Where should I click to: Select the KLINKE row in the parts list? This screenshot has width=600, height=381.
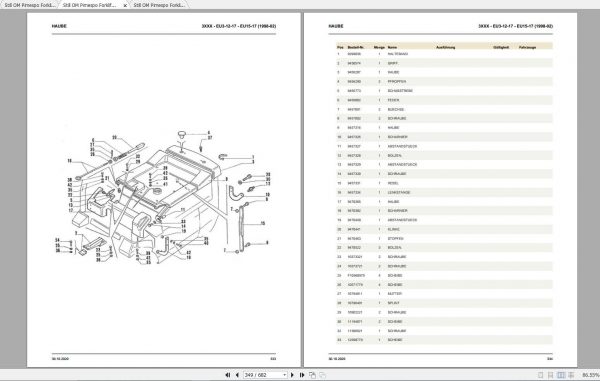click(x=445, y=229)
